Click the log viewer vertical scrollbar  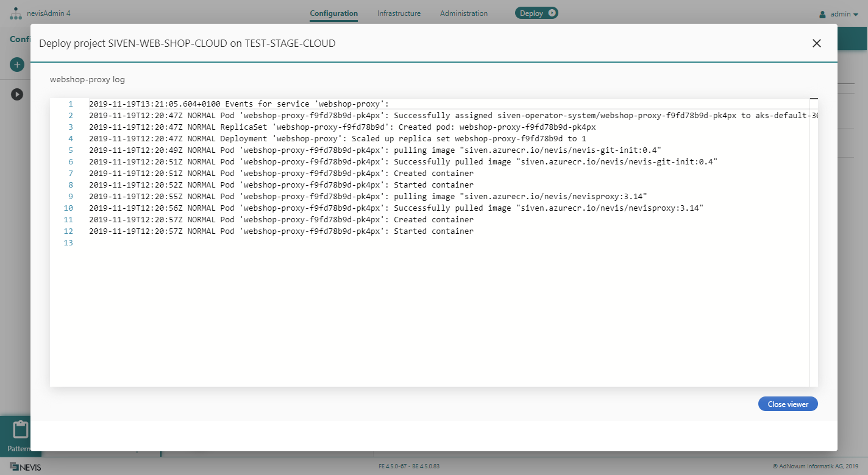(x=814, y=244)
